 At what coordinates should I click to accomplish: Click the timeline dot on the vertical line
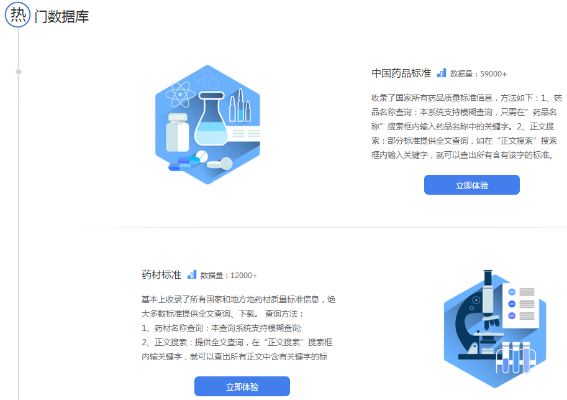tap(18, 72)
